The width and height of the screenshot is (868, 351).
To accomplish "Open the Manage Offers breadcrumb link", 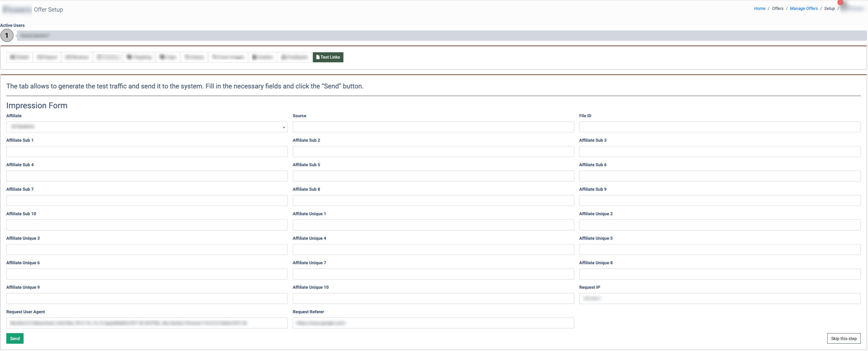I will coord(803,9).
